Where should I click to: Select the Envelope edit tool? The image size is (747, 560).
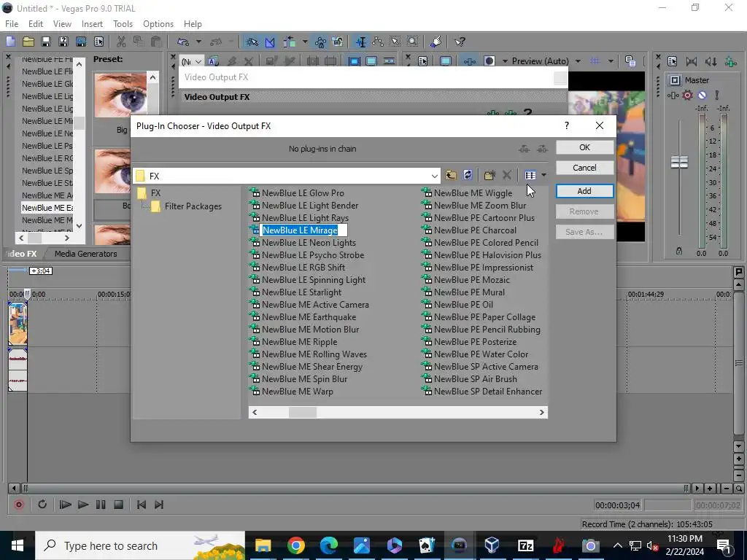click(x=378, y=42)
